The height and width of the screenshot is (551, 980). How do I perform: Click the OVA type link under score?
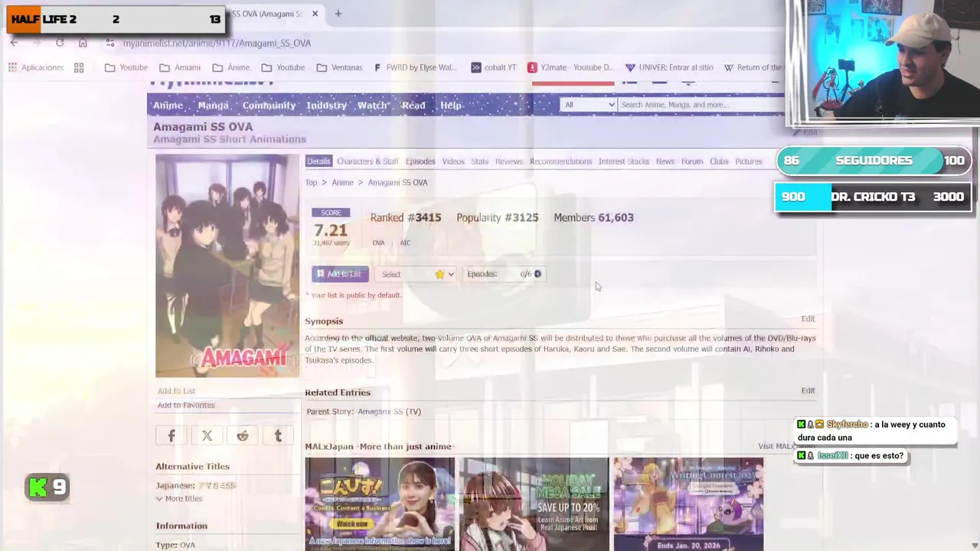point(378,243)
